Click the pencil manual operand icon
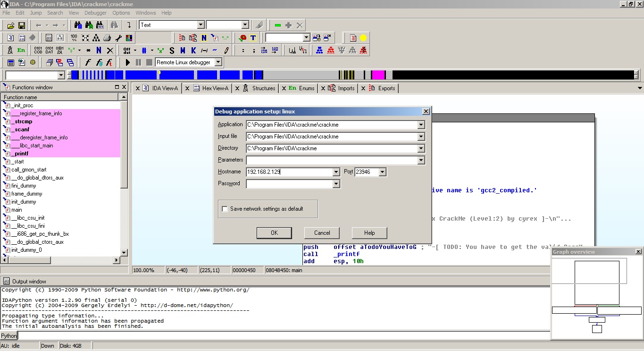644x351 pixels. tap(226, 50)
